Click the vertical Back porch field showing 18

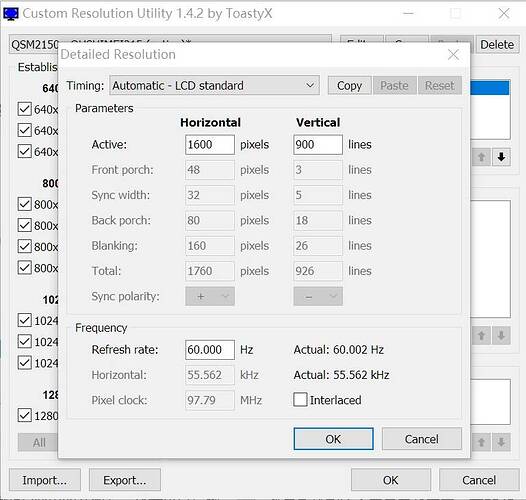318,220
